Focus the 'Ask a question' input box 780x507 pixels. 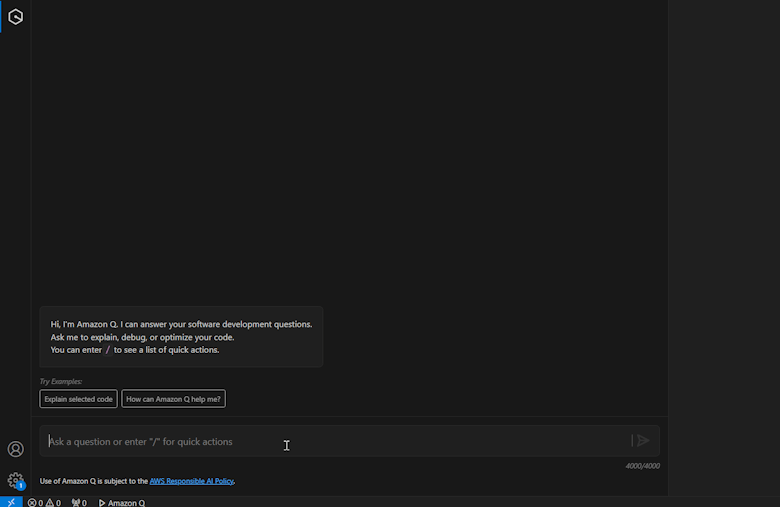(330, 441)
